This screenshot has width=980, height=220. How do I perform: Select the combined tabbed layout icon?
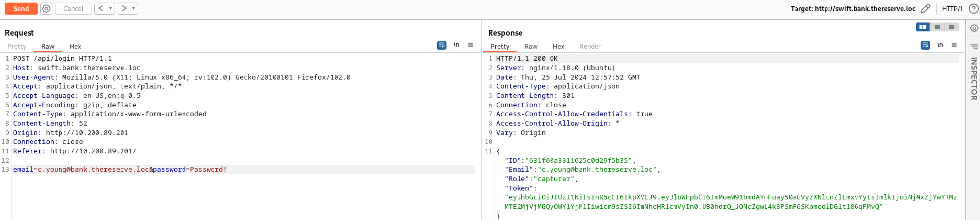tap(951, 27)
